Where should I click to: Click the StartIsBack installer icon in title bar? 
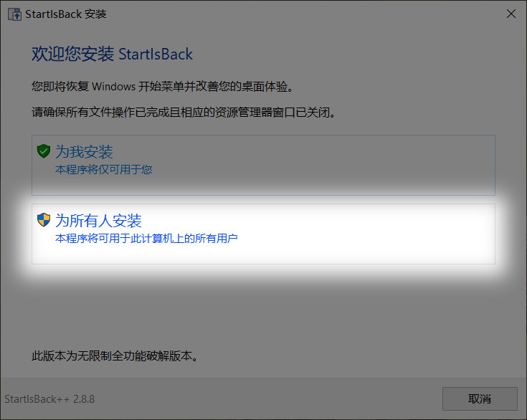point(14,14)
